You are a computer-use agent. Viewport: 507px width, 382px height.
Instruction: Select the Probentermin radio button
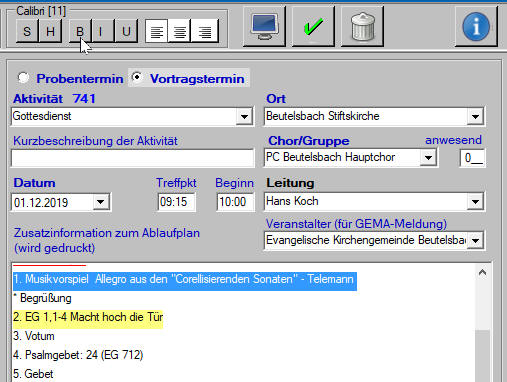pyautogui.click(x=24, y=78)
